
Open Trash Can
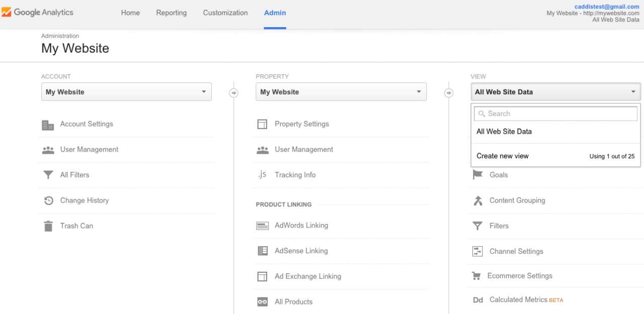click(76, 226)
